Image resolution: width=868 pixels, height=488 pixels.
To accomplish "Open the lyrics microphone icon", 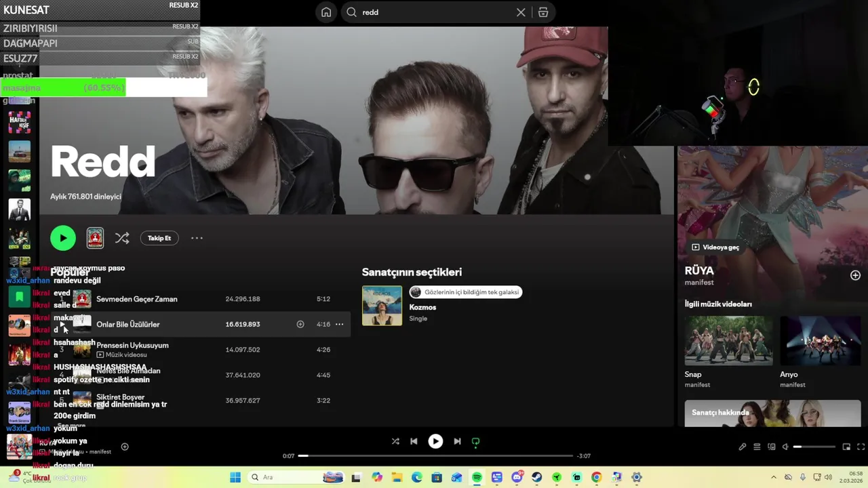I will (743, 447).
